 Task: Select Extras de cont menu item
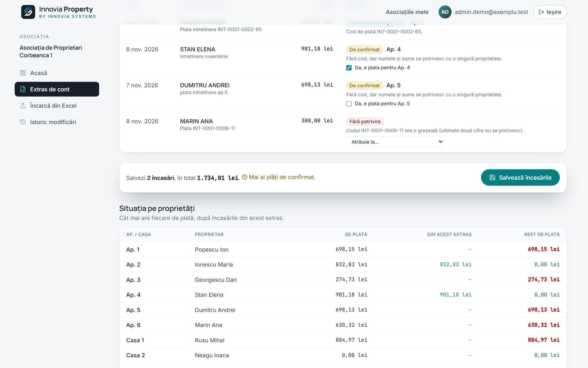(x=57, y=89)
